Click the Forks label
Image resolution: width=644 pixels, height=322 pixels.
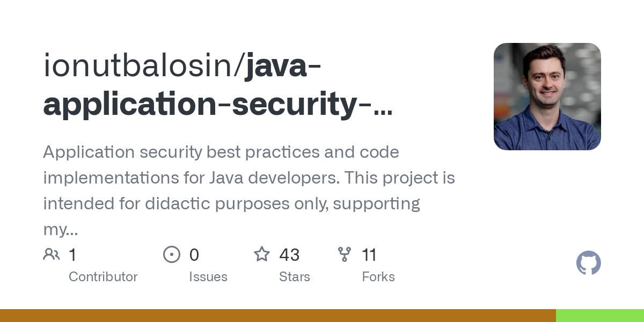378,277
